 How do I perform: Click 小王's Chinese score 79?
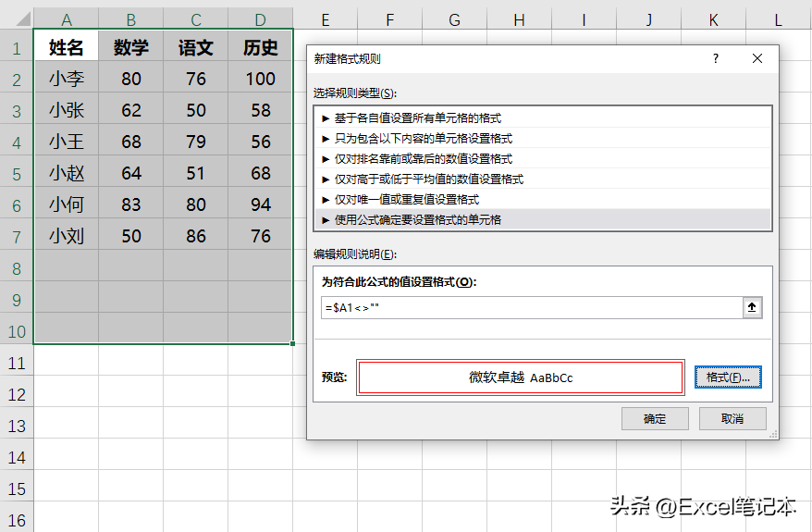point(196,142)
